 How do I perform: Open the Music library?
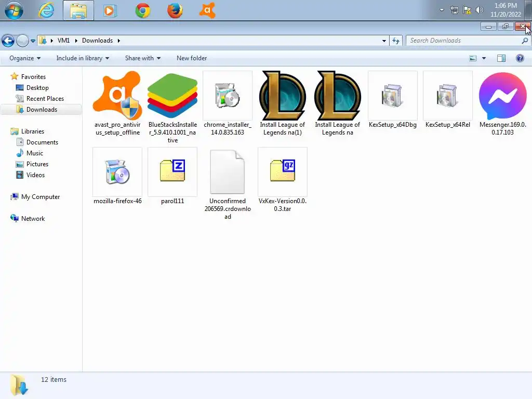pyautogui.click(x=35, y=153)
